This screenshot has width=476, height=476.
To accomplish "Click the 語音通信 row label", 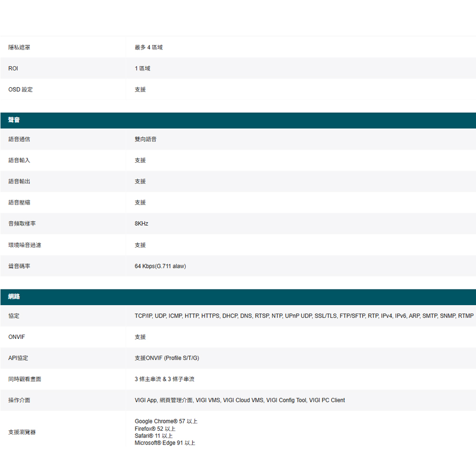I will click(x=19, y=139).
